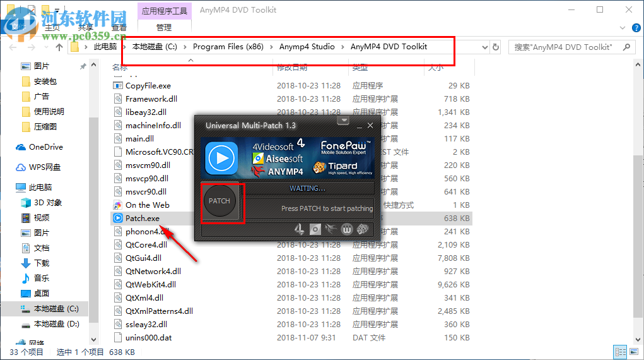This screenshot has height=360, width=644.
Task: Click the navigation pane scrollbar down arrow
Action: [x=93, y=339]
